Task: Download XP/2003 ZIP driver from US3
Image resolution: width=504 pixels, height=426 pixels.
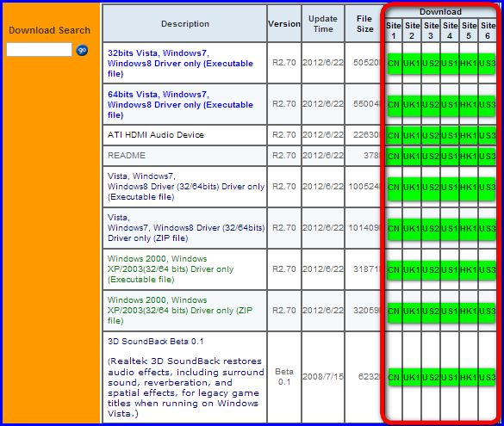Action: tap(488, 311)
